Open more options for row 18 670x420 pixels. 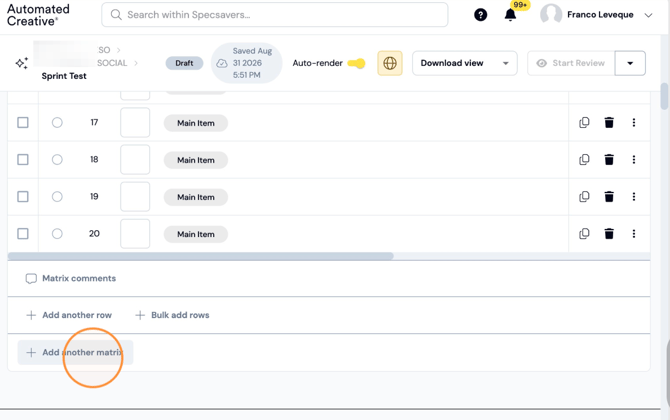[634, 160]
